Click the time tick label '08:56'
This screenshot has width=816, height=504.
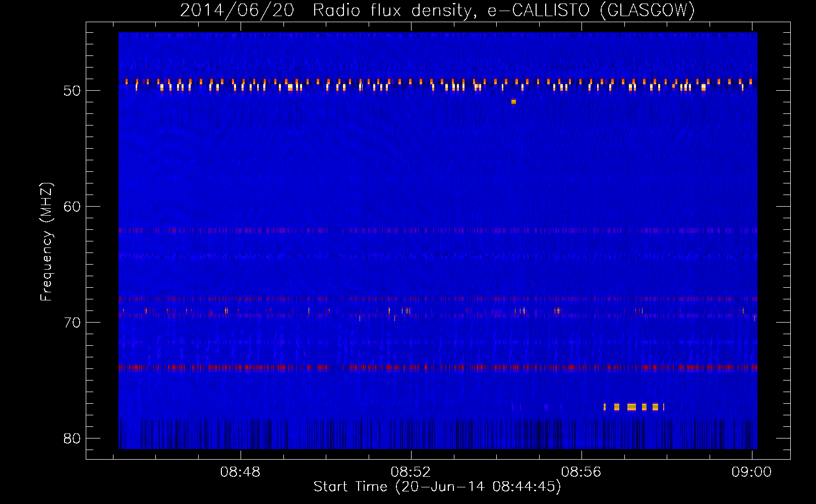pyautogui.click(x=581, y=472)
